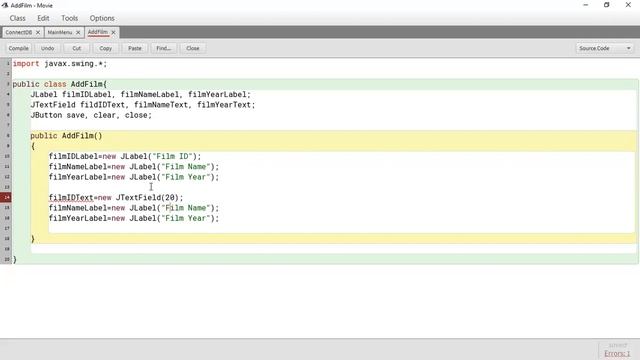Click the JButton save, clear, close line
The image size is (640, 360).
[91, 115]
